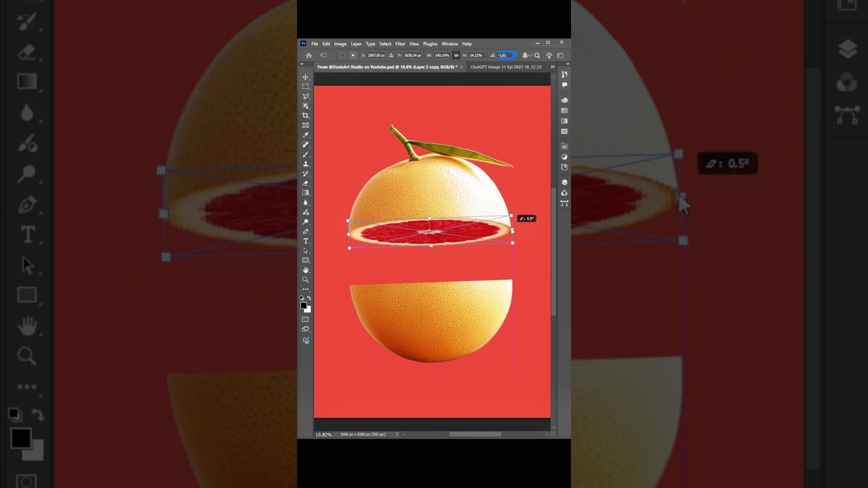Select the Path Selection tool
This screenshot has width=868, height=488.
305,251
